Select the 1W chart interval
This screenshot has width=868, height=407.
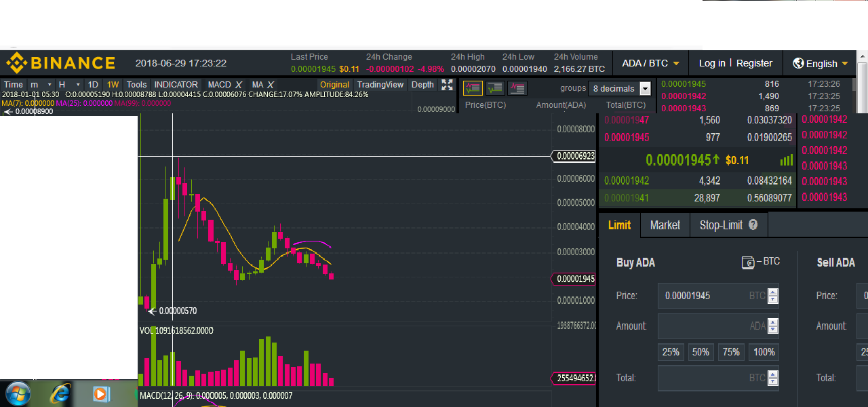pyautogui.click(x=113, y=85)
